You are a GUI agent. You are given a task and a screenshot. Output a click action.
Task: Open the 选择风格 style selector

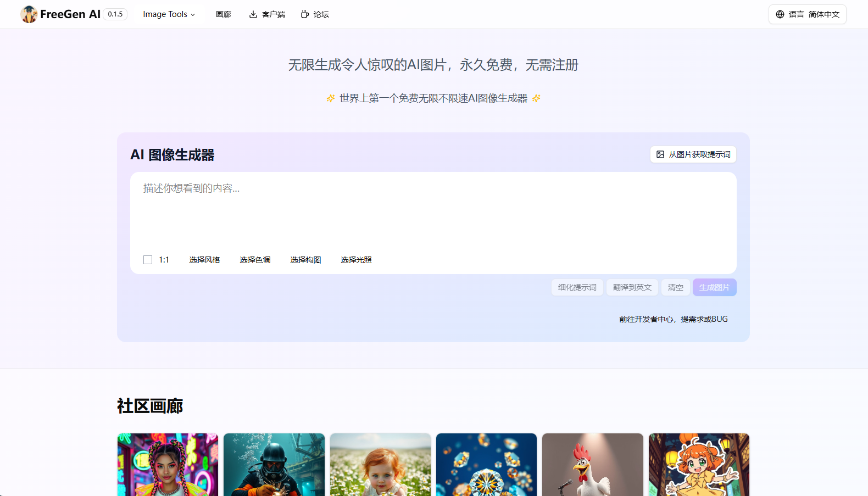coord(204,260)
